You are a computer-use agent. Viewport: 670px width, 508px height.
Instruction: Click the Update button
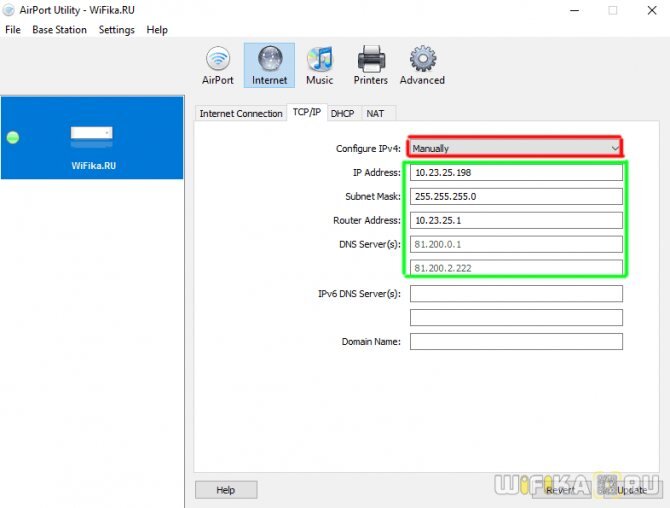coord(631,490)
